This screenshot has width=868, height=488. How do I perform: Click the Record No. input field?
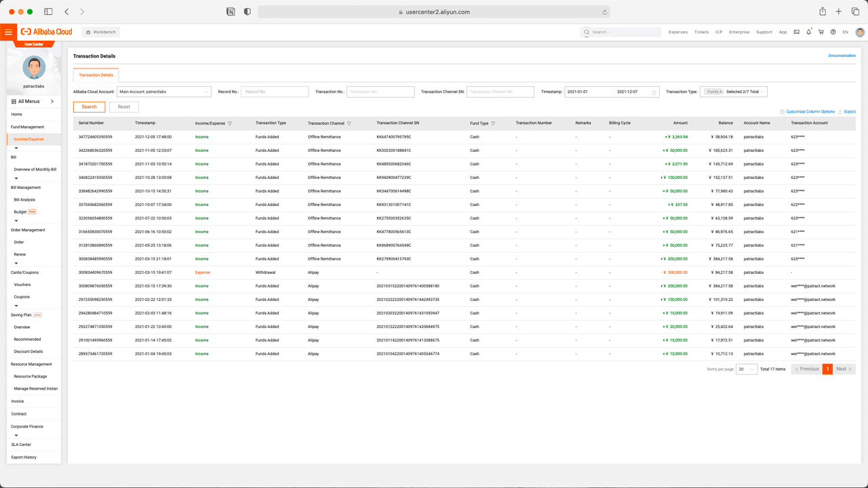click(275, 91)
